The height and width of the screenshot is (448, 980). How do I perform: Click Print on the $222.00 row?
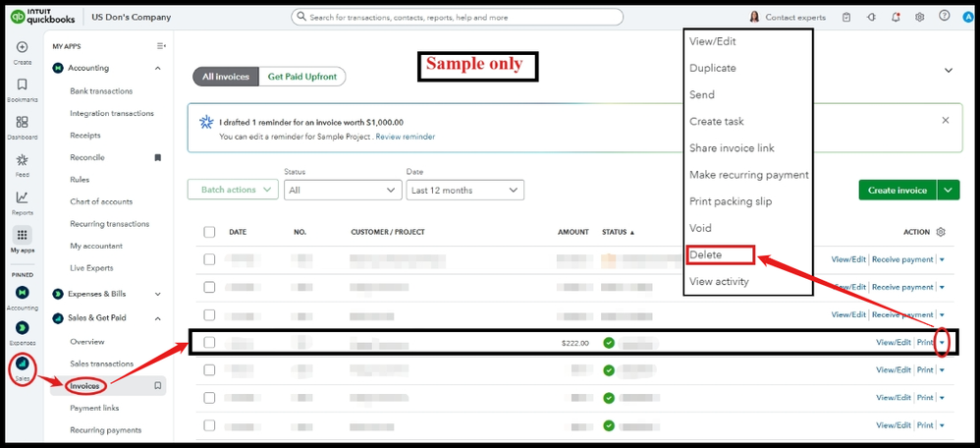tap(925, 342)
